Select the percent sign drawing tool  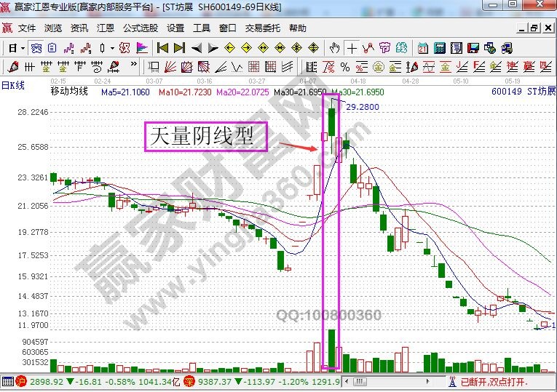(x=343, y=68)
